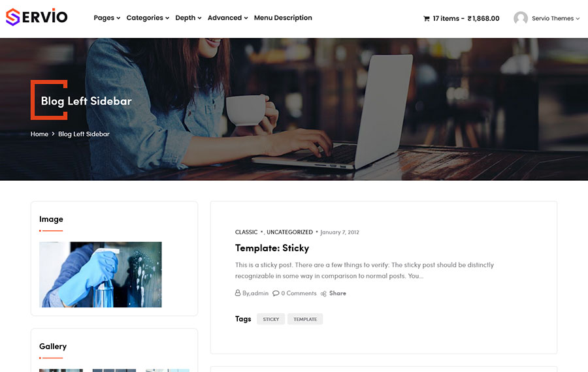Viewport: 588px width, 372px height.
Task: Click the comments speech bubble icon
Action: (276, 294)
